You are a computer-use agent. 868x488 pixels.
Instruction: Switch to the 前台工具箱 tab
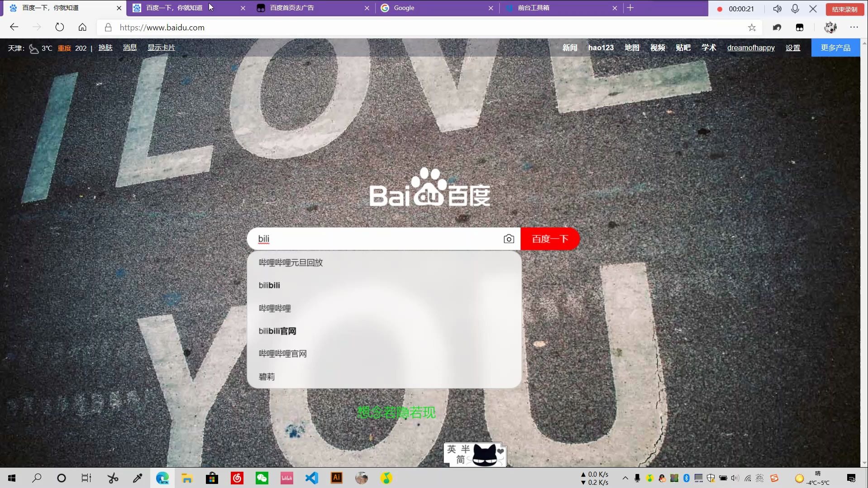click(561, 8)
